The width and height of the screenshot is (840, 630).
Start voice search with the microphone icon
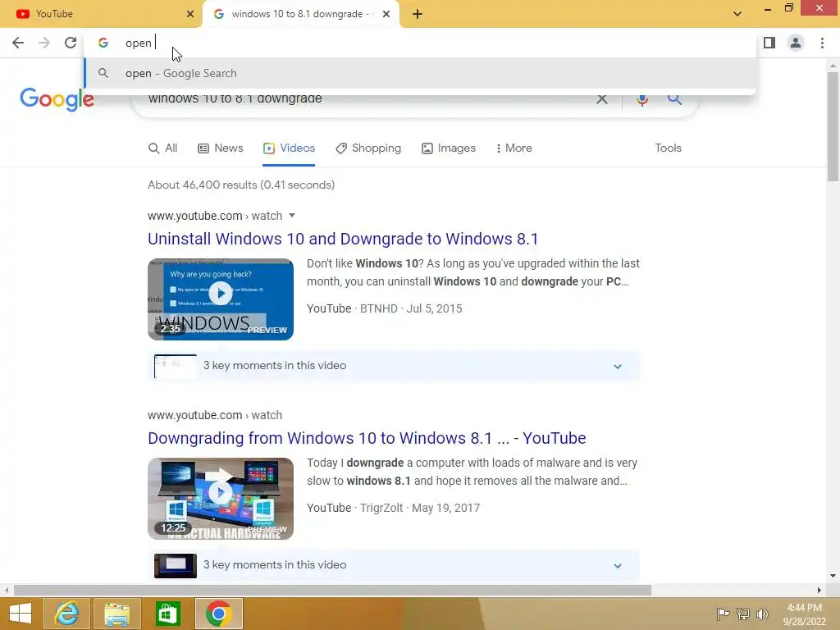[x=641, y=99]
